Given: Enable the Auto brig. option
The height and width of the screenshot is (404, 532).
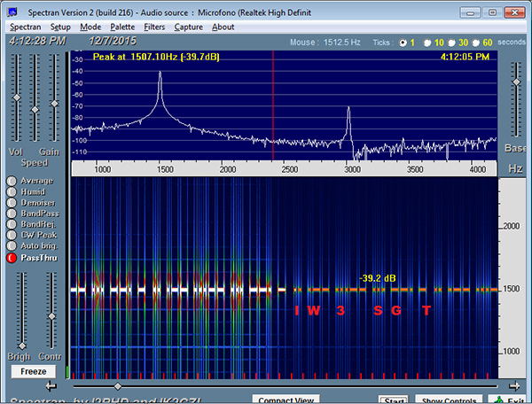Looking at the screenshot, I should tap(12, 245).
